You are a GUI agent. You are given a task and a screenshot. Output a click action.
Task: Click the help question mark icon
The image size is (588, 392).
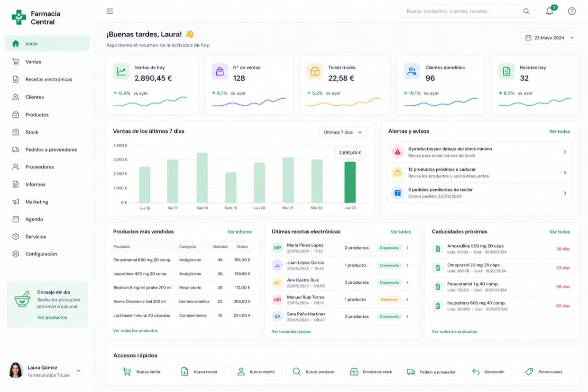[572, 11]
